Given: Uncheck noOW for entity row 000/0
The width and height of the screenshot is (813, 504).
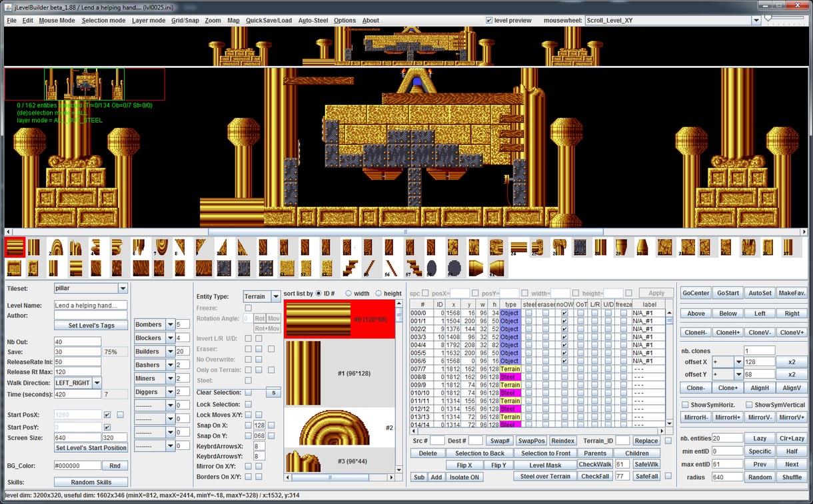Looking at the screenshot, I should [x=564, y=313].
